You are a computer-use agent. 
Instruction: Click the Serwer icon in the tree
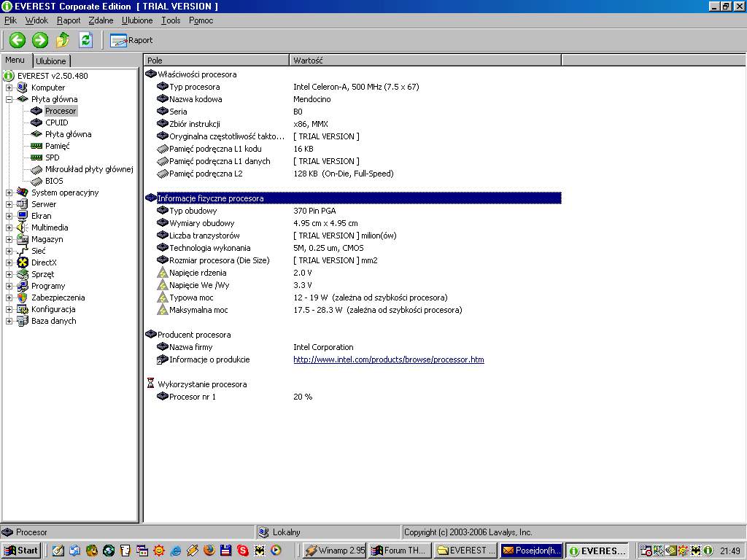[23, 204]
